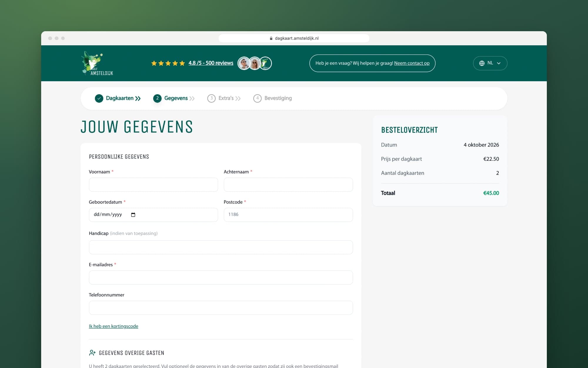Click the step 4 number circle
Screen dimensions: 588x368
click(257, 98)
